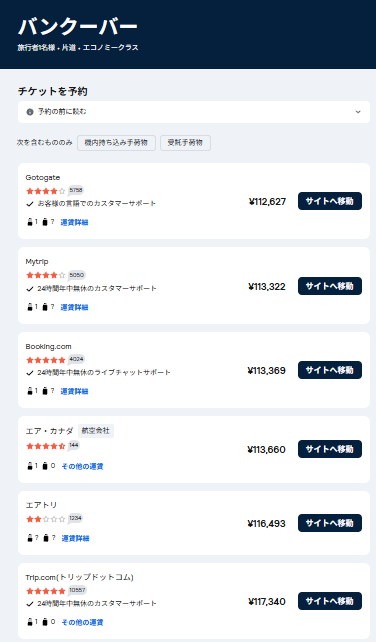
Task: Expand the 予約の前に読む info panel
Action: click(194, 112)
